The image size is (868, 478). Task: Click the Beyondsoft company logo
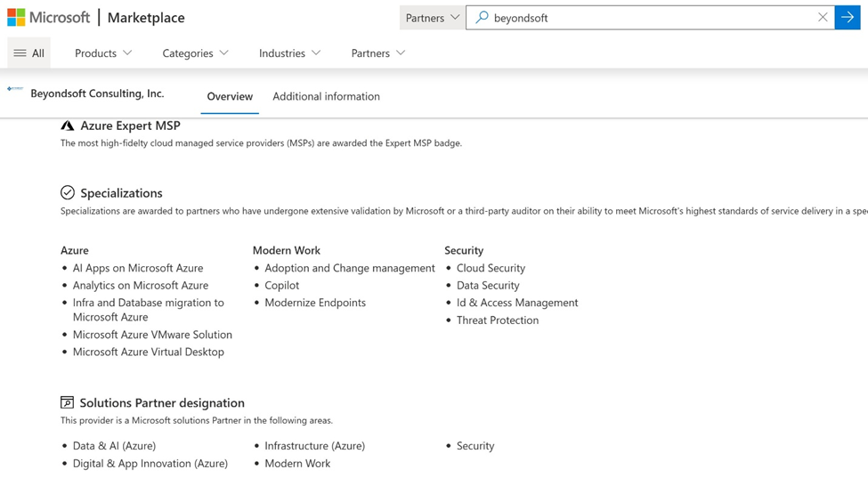15,89
